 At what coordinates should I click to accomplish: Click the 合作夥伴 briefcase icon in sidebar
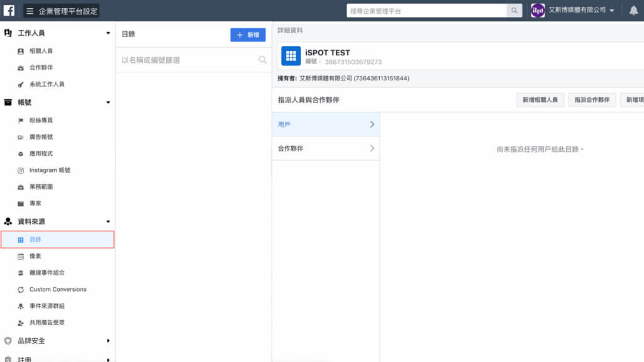(21, 68)
